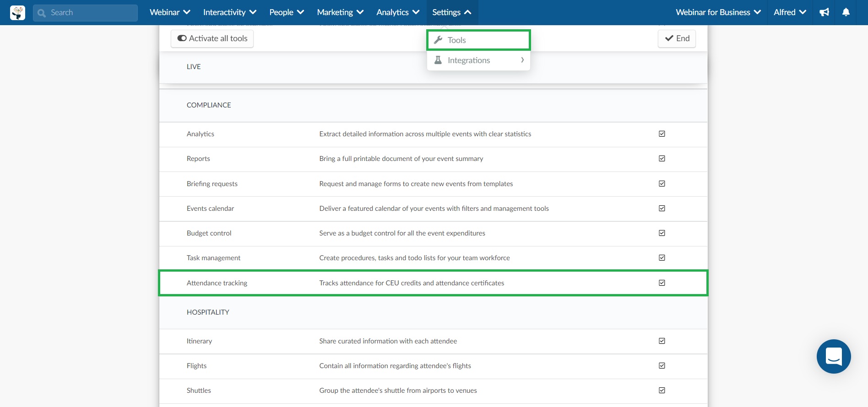Toggle the Flights checkbox

662,365
